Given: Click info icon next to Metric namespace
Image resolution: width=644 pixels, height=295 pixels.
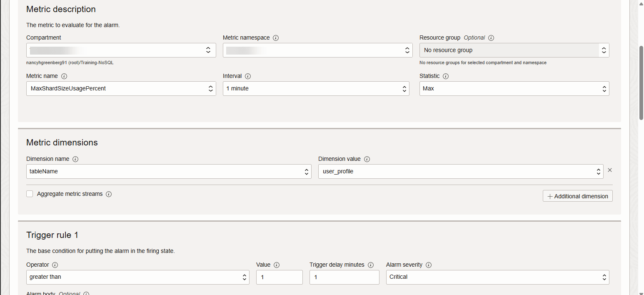Looking at the screenshot, I should point(276,38).
